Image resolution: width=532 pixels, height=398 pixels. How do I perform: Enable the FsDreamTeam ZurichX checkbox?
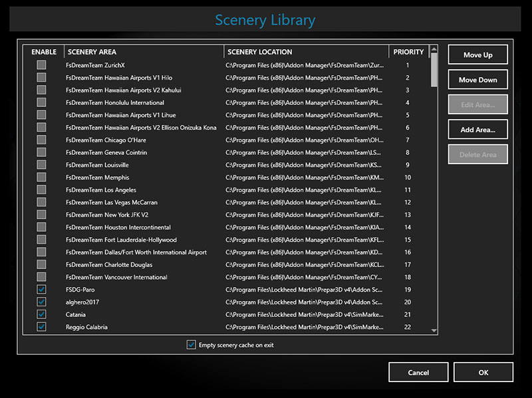point(41,65)
